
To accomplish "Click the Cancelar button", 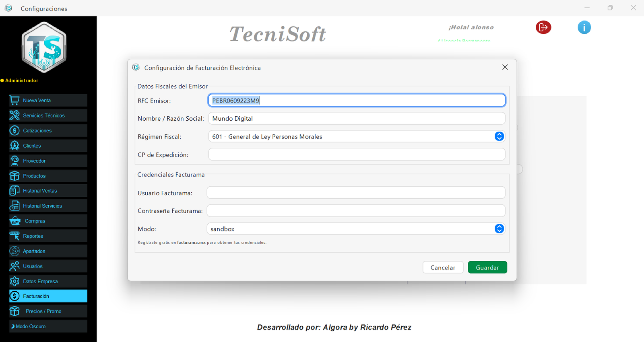I will 443,267.
